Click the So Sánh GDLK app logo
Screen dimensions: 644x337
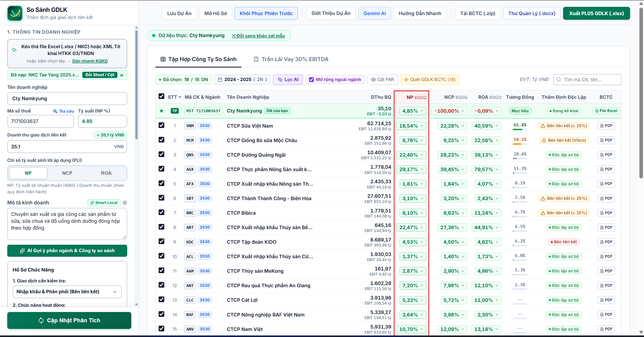15,13
